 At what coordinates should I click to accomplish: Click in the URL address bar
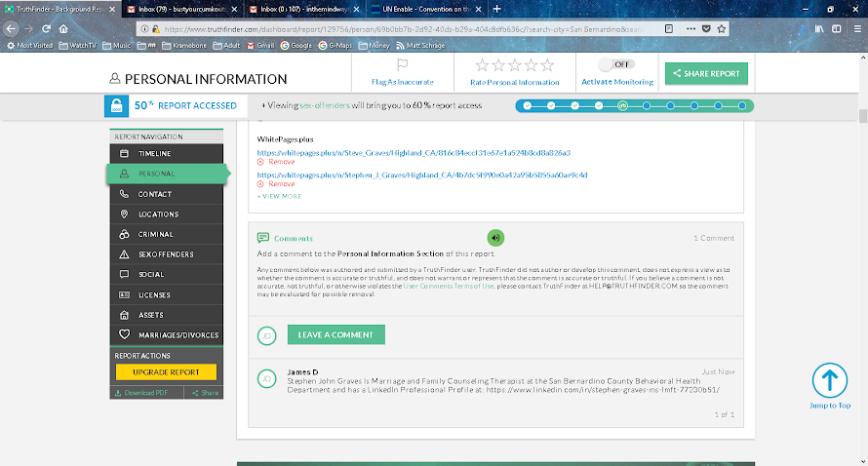[x=404, y=29]
